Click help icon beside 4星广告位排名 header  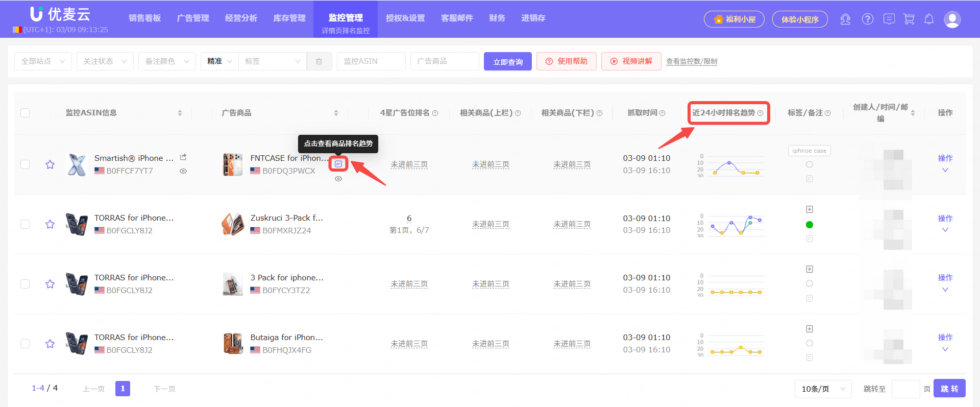click(435, 113)
